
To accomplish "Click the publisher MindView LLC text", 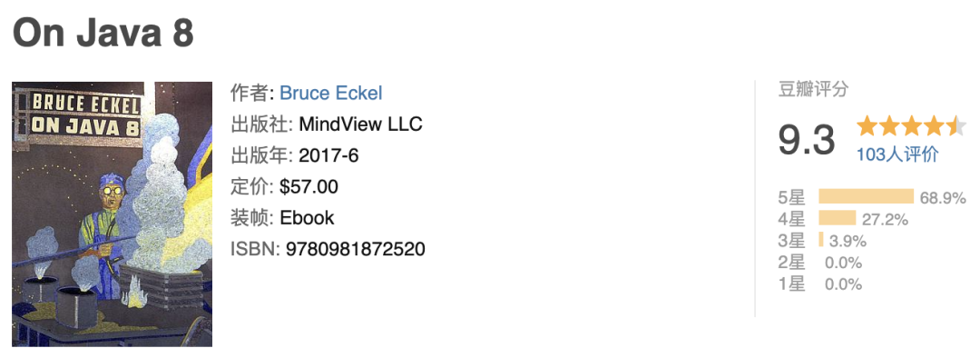I will tap(360, 124).
